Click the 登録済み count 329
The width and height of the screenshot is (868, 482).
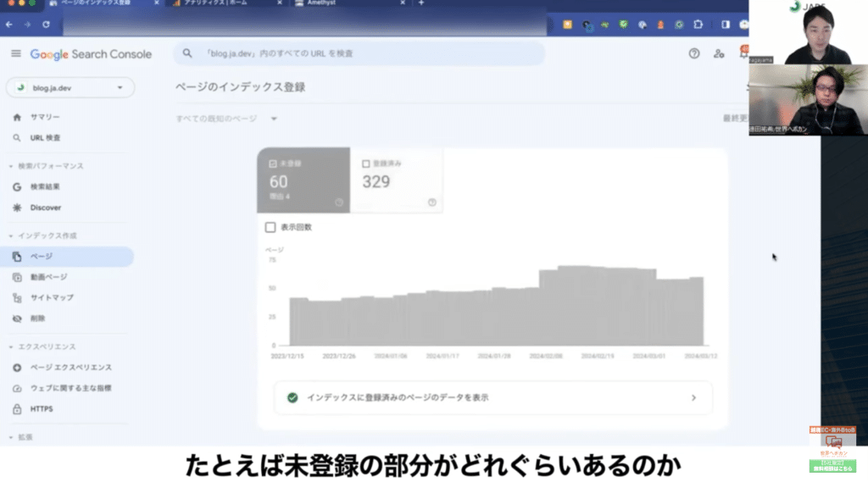tap(376, 181)
